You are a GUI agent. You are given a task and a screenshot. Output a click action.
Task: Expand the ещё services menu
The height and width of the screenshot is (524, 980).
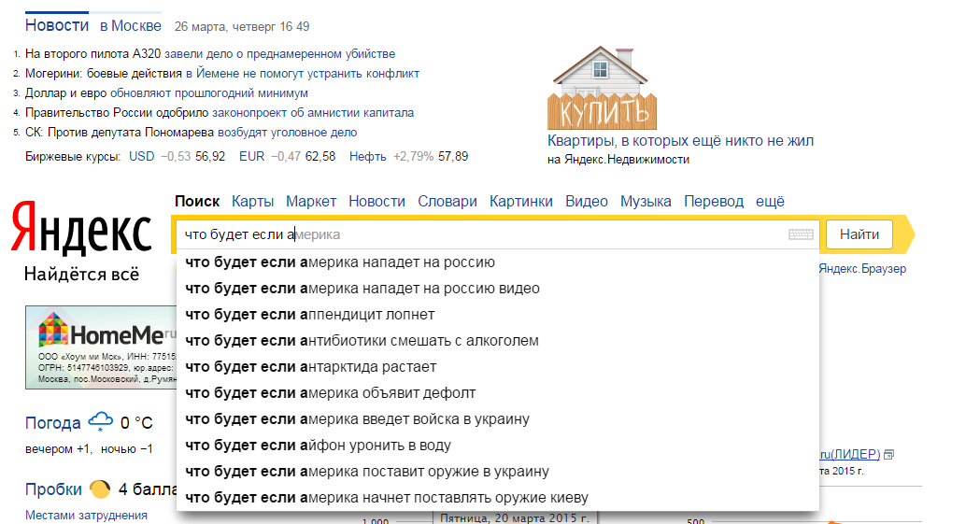tap(770, 201)
